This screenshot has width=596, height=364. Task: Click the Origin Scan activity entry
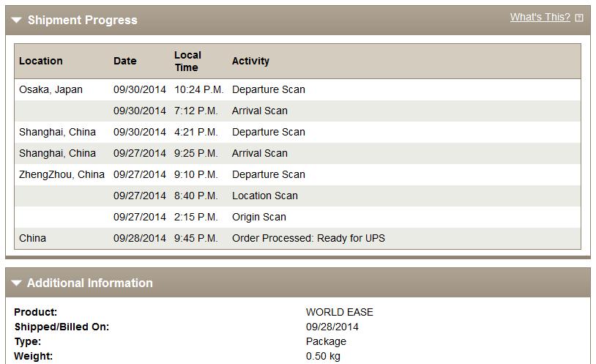click(x=259, y=217)
